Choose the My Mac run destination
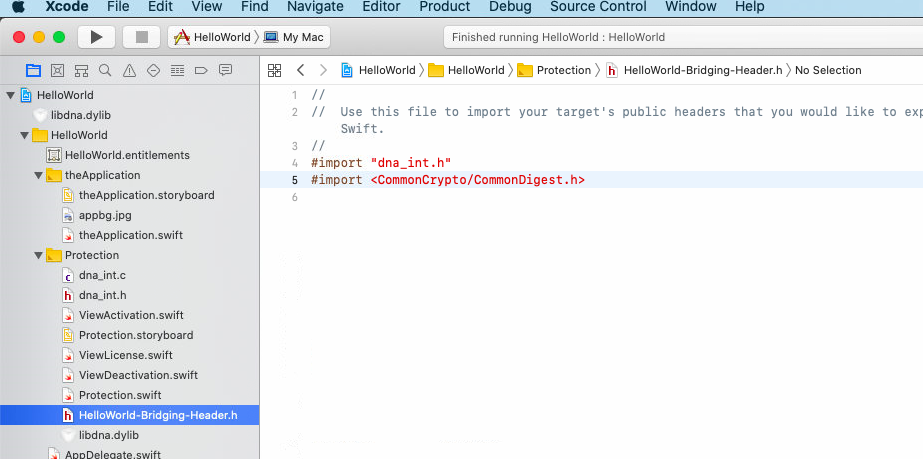The image size is (923, 459). pyautogui.click(x=294, y=37)
